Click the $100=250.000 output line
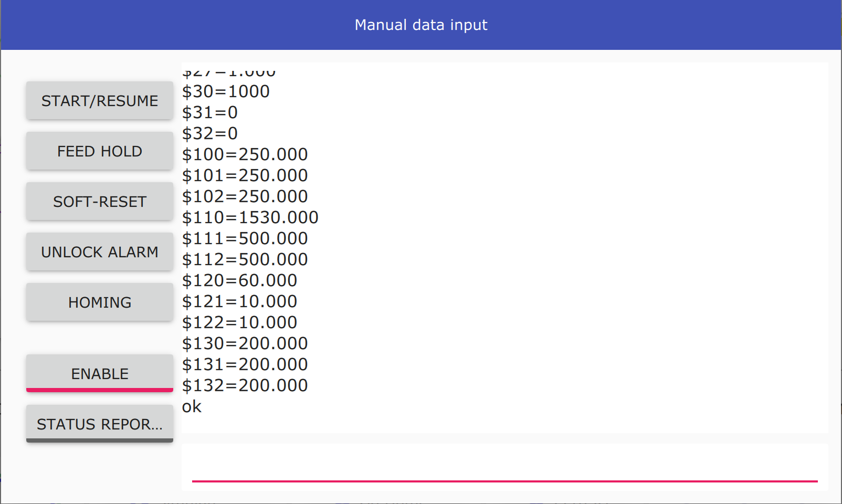This screenshot has width=842, height=504. 245,154
